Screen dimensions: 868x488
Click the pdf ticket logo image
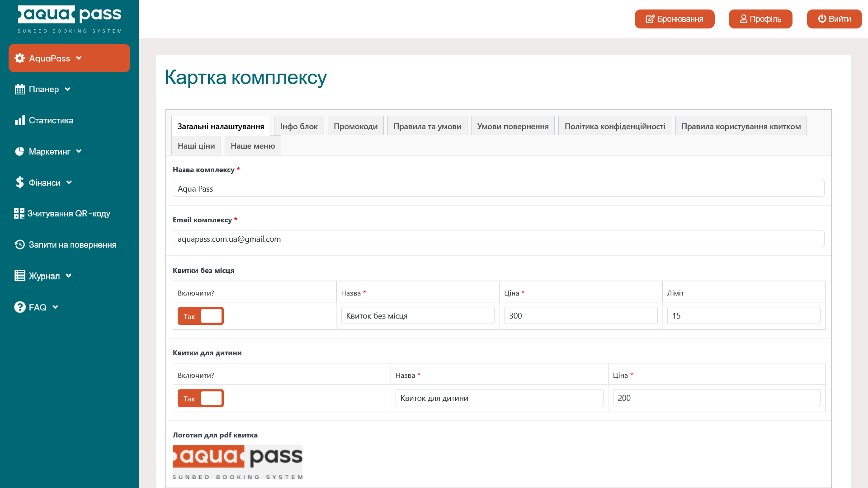pos(237,462)
